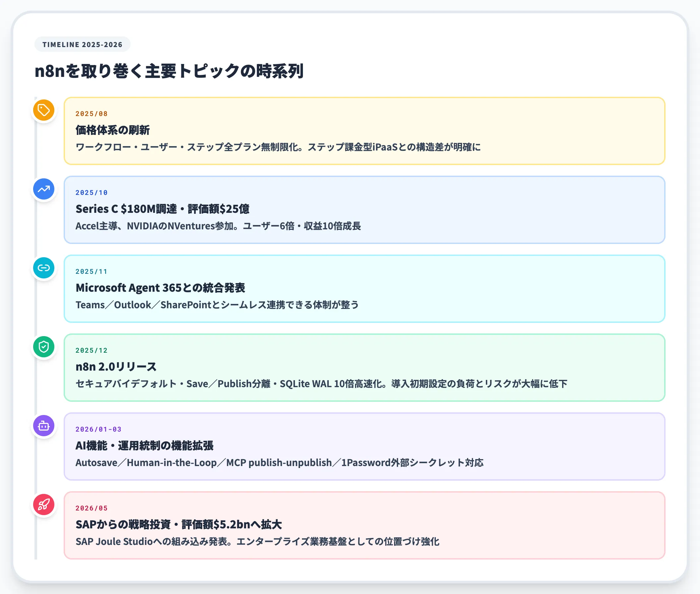
Task: Click the title AI機能・運用統制の機能拡張
Action: click(144, 445)
